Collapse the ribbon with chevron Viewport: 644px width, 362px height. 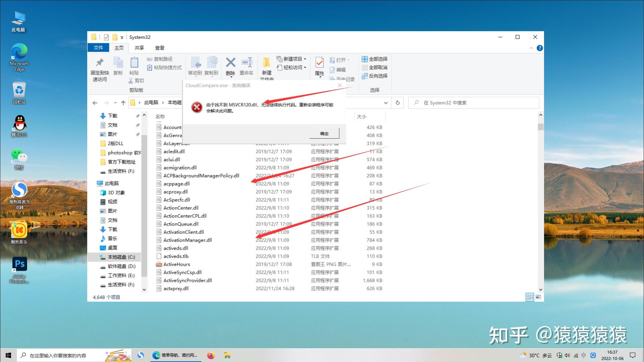[531, 48]
